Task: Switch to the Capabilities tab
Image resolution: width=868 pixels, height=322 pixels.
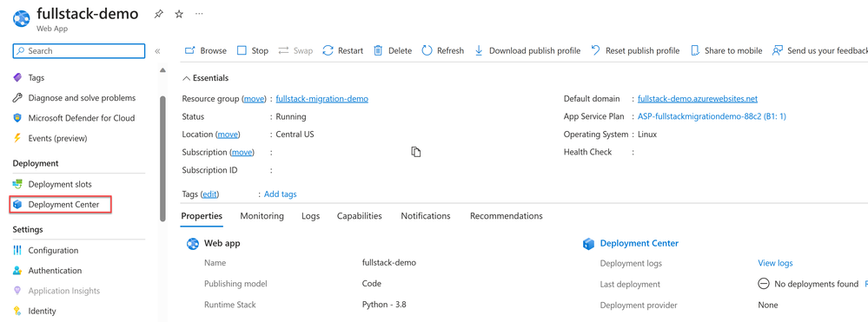Action: click(x=359, y=216)
